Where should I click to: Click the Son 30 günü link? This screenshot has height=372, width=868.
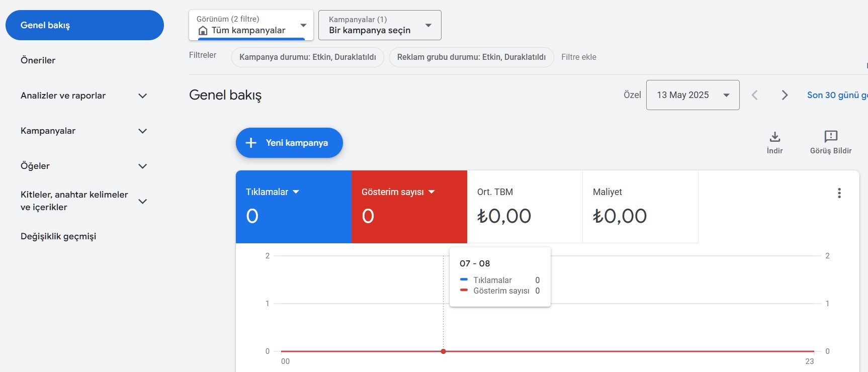pyautogui.click(x=837, y=95)
